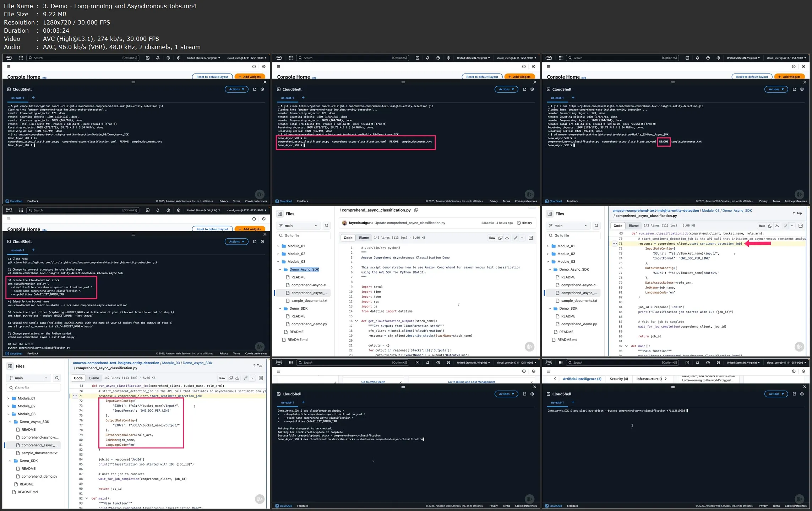Click Feedback in footer of describe-stacks frame

[303, 506]
